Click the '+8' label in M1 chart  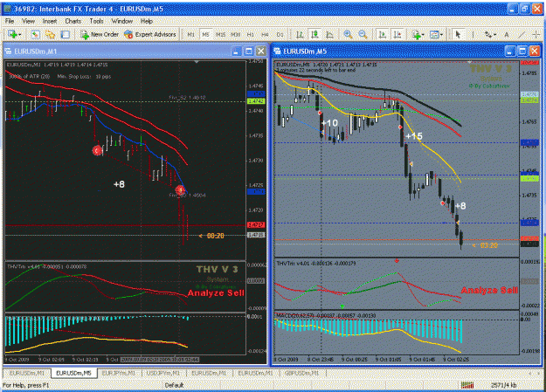tap(119, 184)
